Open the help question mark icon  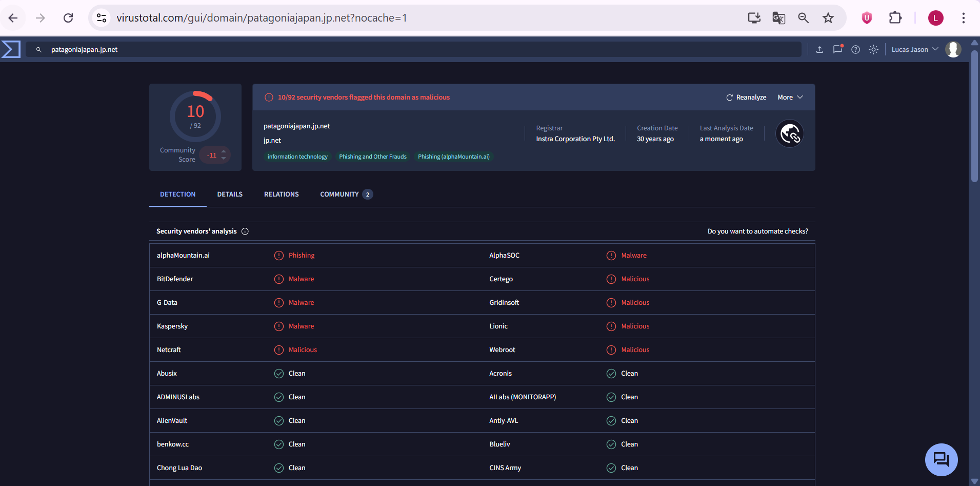coord(855,49)
